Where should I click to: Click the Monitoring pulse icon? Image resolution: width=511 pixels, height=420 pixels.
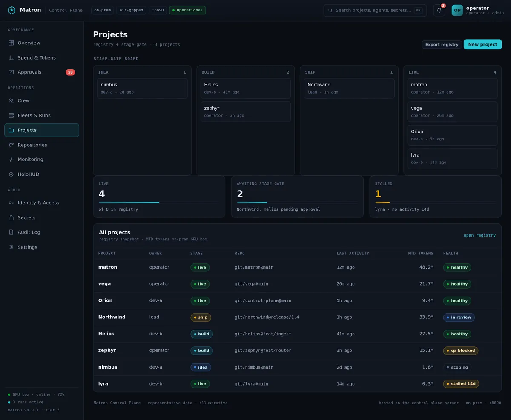point(11,160)
